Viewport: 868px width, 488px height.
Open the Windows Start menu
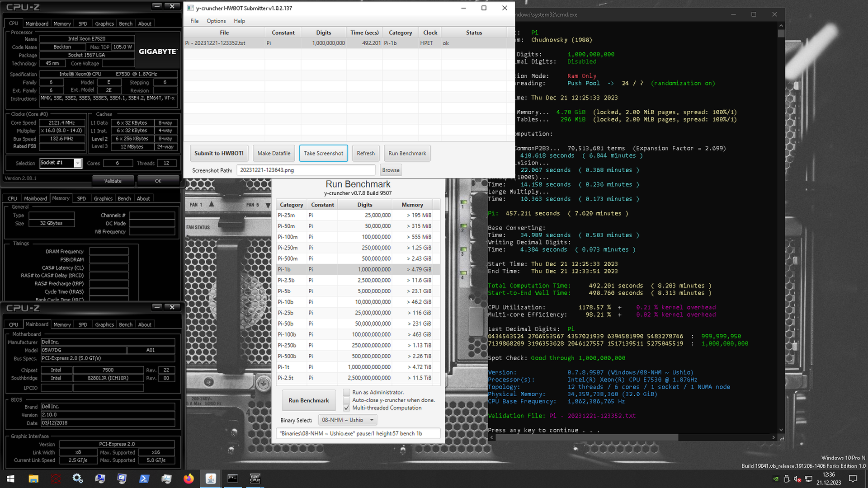pos(11,479)
